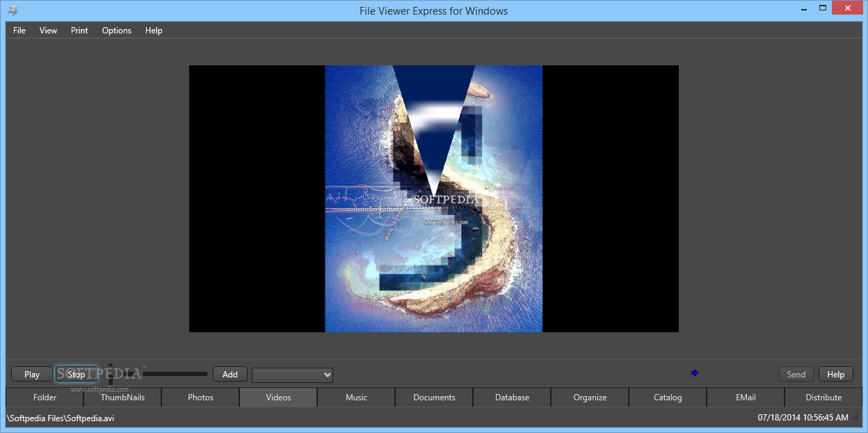Click the blue arrow icon beside Send
Viewport: 868px width, 433px height.
pos(694,373)
